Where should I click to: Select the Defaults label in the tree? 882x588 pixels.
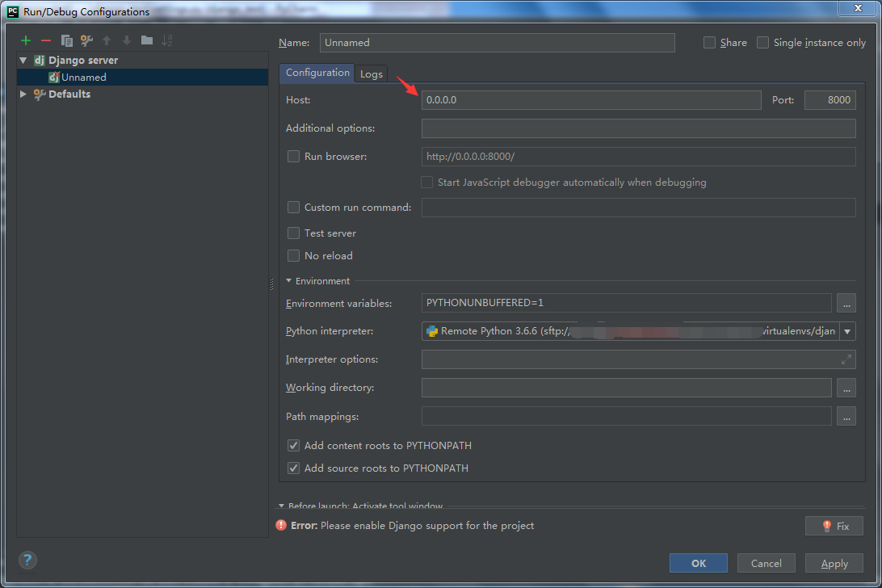click(69, 94)
